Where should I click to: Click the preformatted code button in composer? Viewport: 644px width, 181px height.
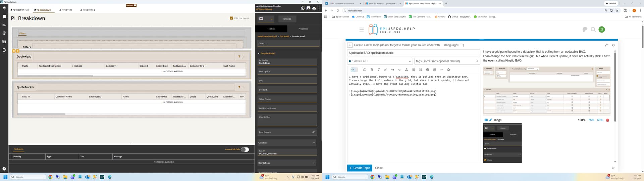399,70
